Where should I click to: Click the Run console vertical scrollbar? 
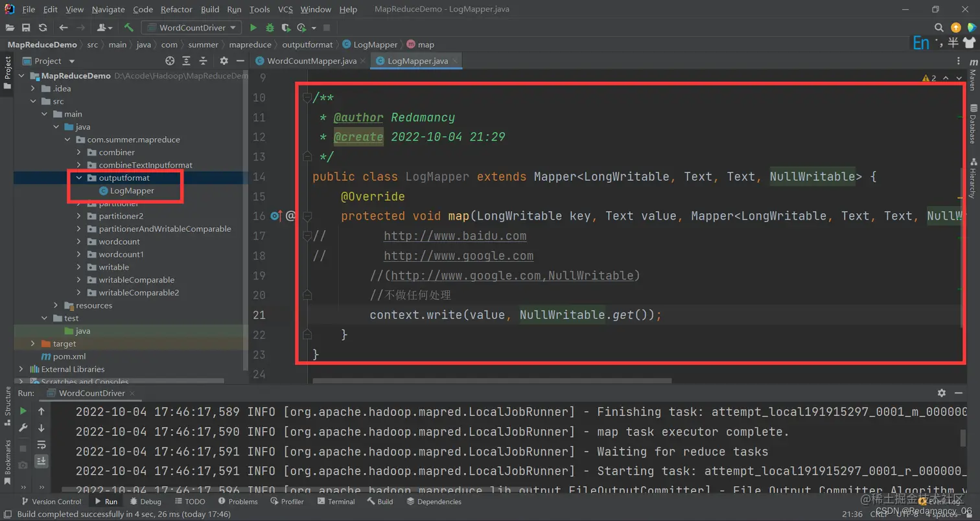(x=962, y=438)
